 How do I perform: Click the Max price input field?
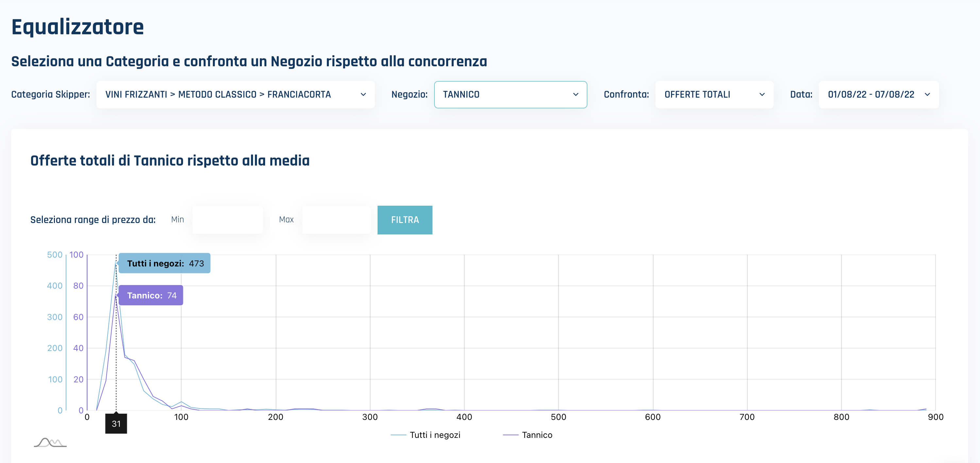(336, 220)
